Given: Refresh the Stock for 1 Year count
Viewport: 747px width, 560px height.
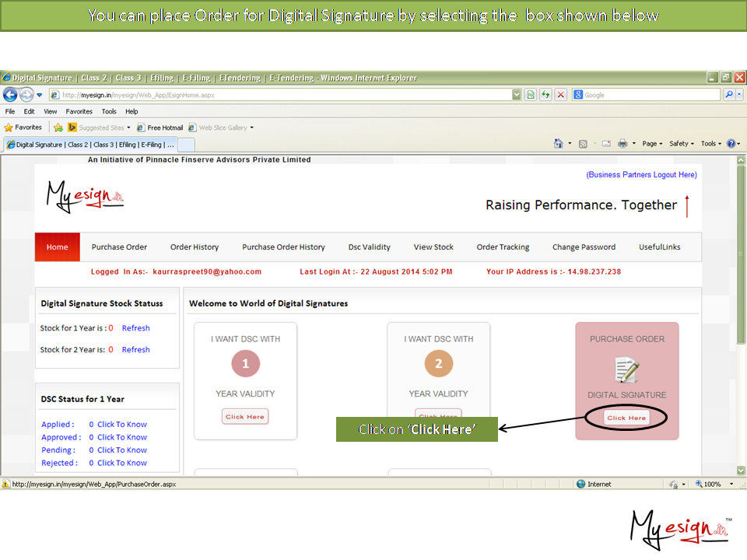Looking at the screenshot, I should [x=135, y=328].
